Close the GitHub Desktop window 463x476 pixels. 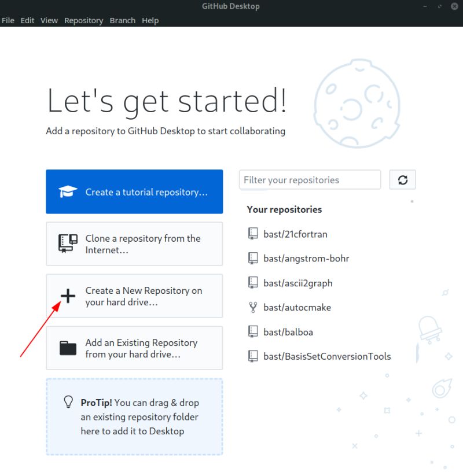(454, 6)
